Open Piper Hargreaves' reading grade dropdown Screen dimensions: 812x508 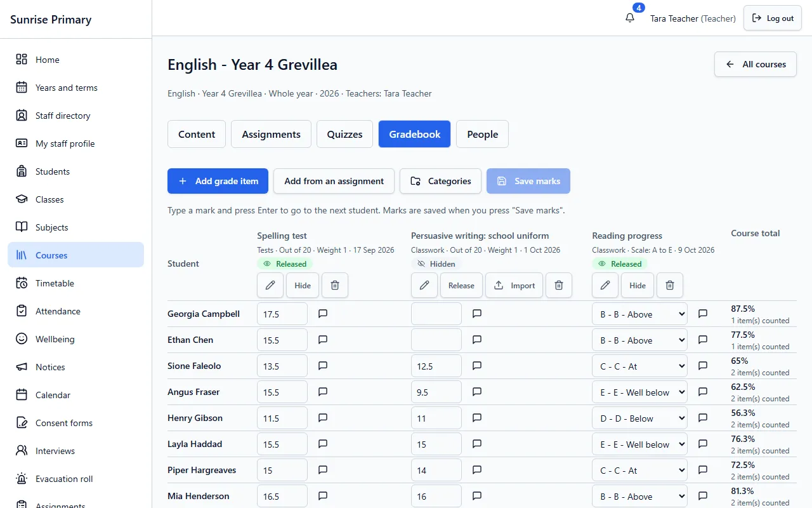pyautogui.click(x=639, y=470)
